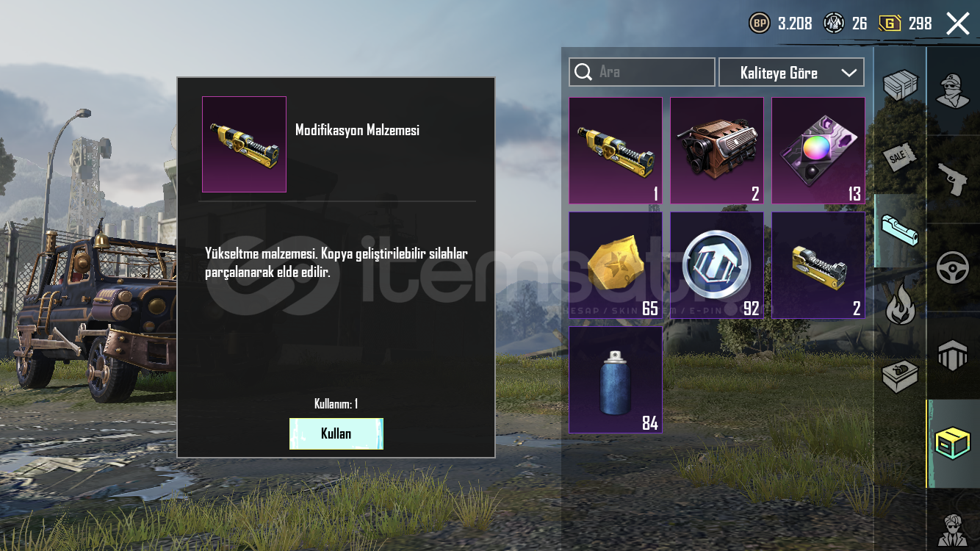Click the gold G currency icon
The height and width of the screenshot is (551, 980).
[890, 24]
